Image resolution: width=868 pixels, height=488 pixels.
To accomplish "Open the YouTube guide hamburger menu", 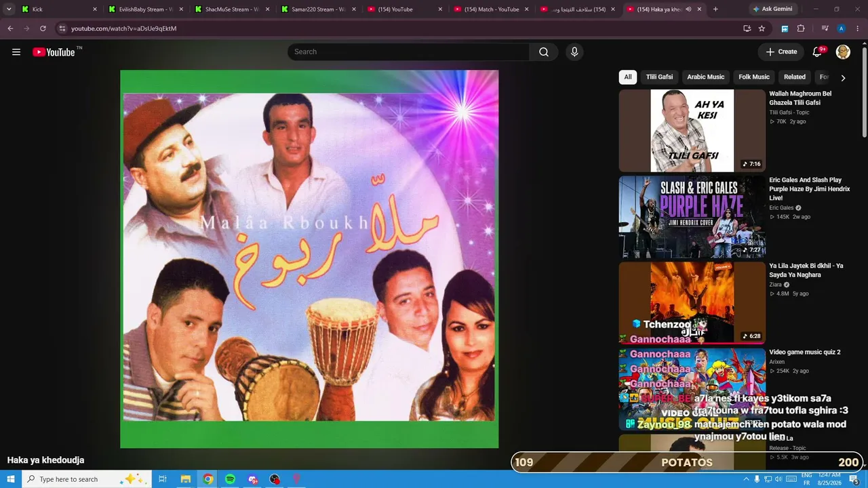I will (x=16, y=52).
